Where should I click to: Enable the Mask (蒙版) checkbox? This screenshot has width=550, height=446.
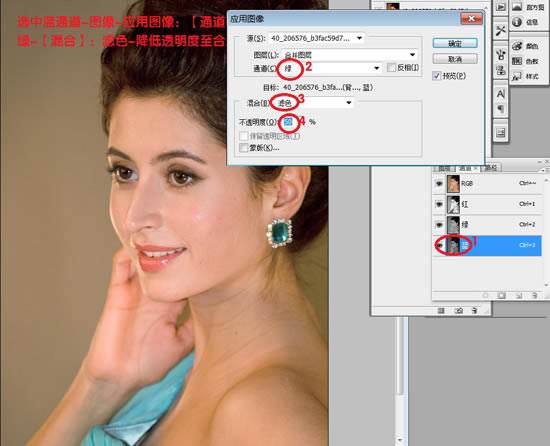click(243, 148)
